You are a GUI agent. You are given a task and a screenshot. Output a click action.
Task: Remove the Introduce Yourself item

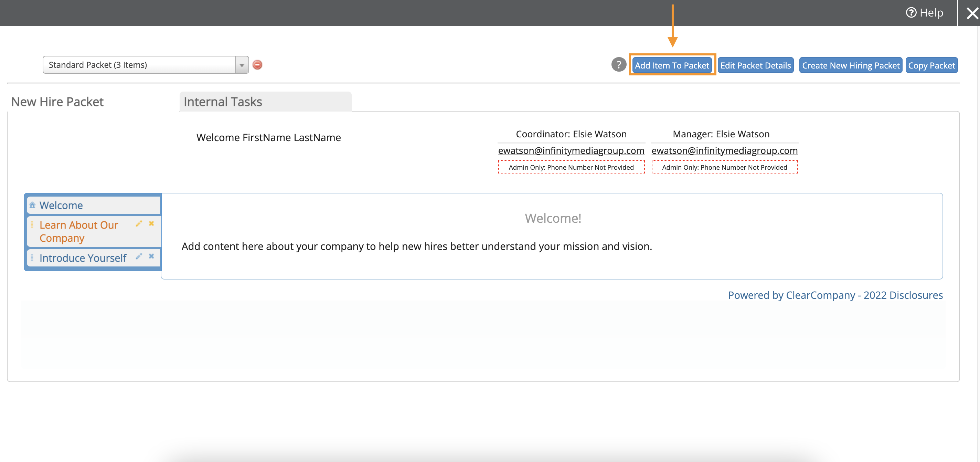click(x=151, y=256)
